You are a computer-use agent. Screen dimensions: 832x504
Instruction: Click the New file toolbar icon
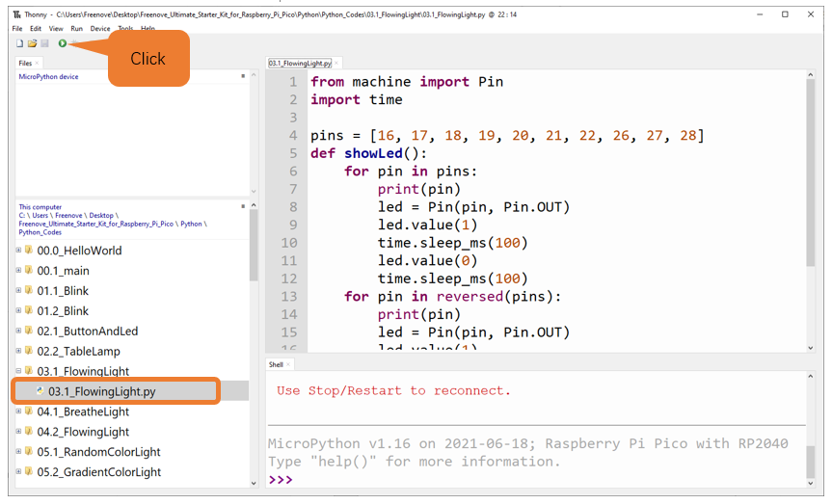19,43
